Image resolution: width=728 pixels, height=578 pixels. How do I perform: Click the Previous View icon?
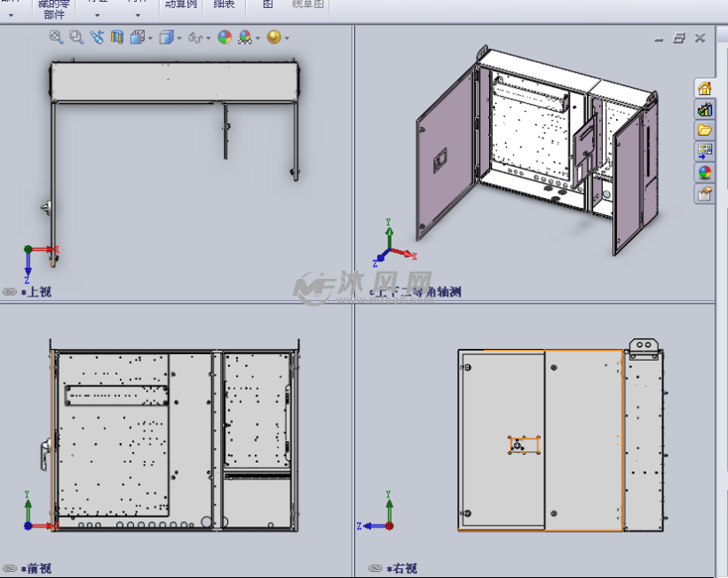tap(96, 37)
